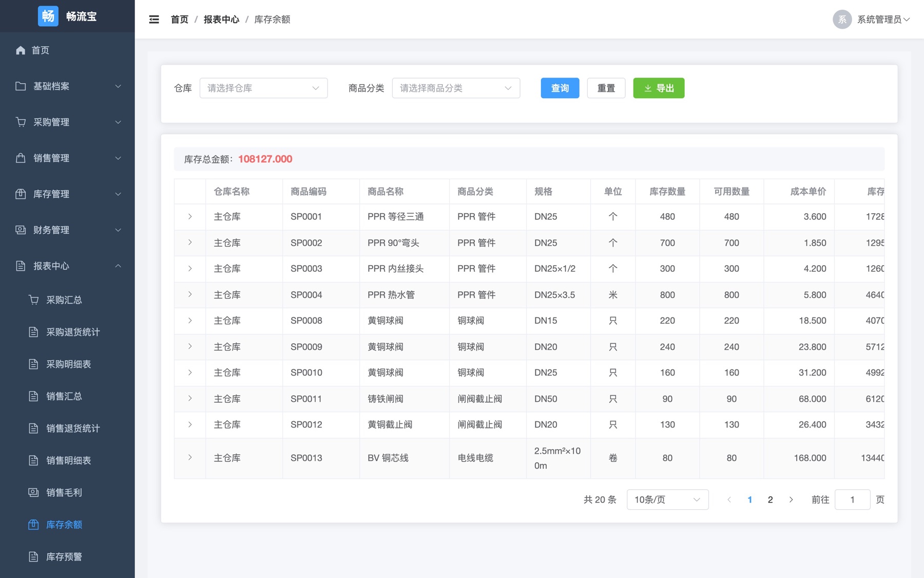Open 销售明细表 report
This screenshot has width=924, height=578.
coord(67,460)
